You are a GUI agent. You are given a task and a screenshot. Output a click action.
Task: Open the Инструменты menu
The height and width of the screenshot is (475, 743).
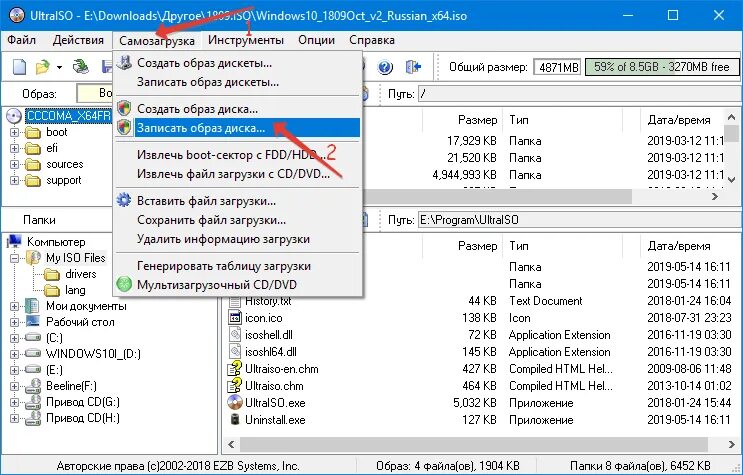point(245,40)
